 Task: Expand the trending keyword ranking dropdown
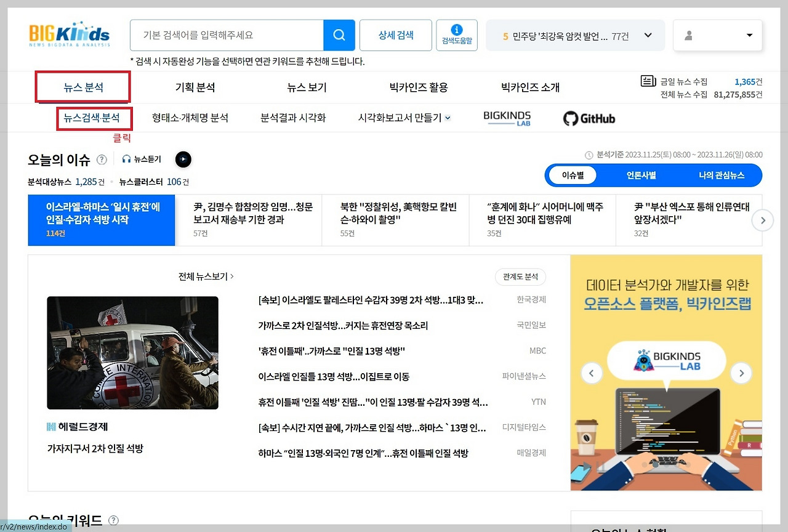(648, 35)
